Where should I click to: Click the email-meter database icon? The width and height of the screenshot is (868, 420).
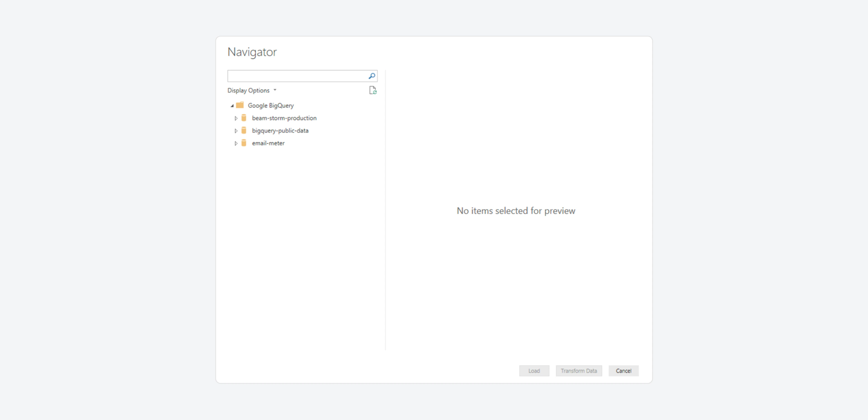(x=244, y=143)
